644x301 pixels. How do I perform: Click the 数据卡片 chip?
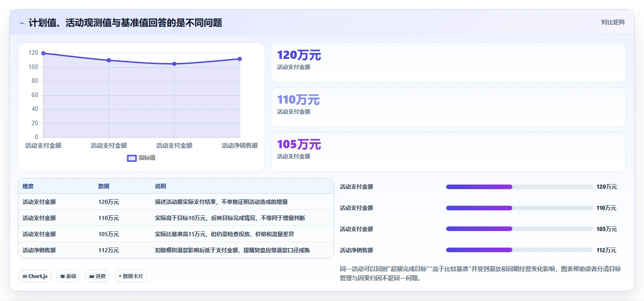(131, 276)
